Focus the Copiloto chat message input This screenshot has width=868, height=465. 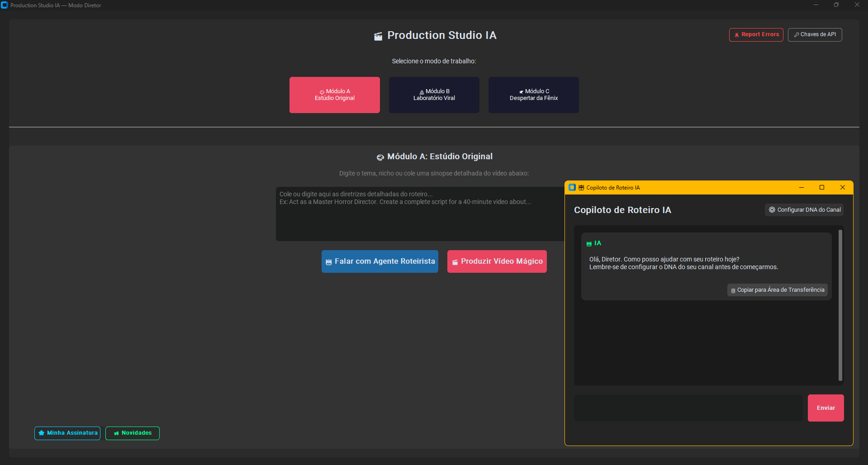point(688,408)
